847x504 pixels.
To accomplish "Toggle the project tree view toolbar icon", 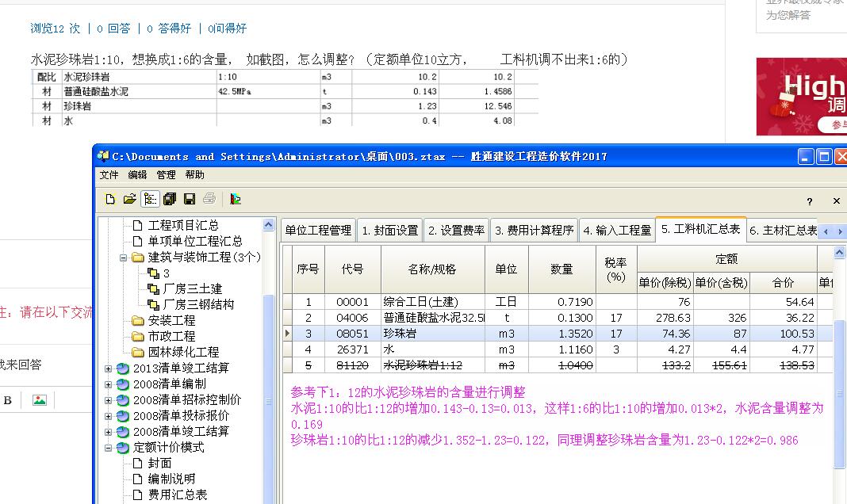I will [x=150, y=199].
